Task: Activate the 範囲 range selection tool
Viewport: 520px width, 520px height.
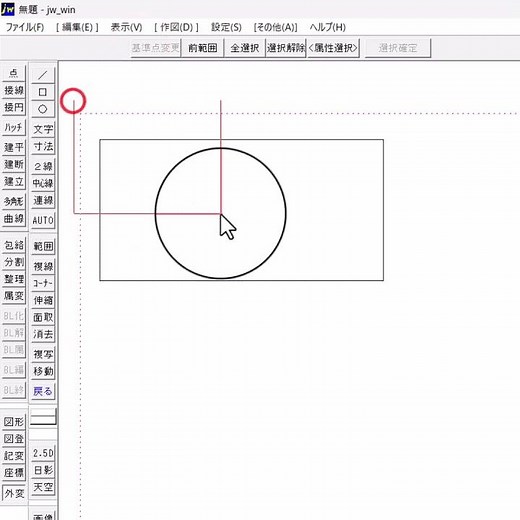Action: click(x=43, y=246)
